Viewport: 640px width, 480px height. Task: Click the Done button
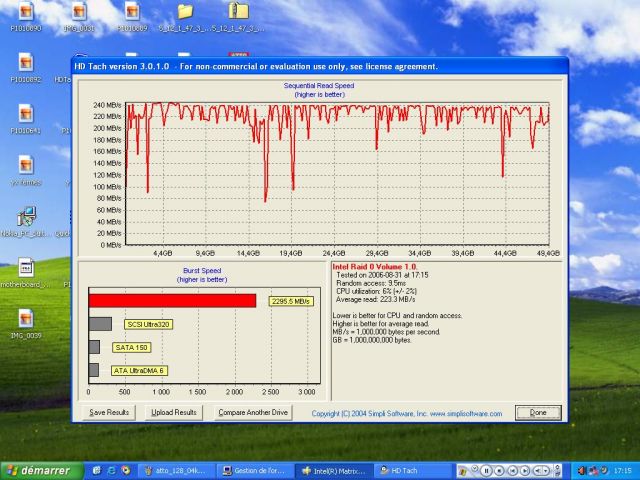pos(538,413)
